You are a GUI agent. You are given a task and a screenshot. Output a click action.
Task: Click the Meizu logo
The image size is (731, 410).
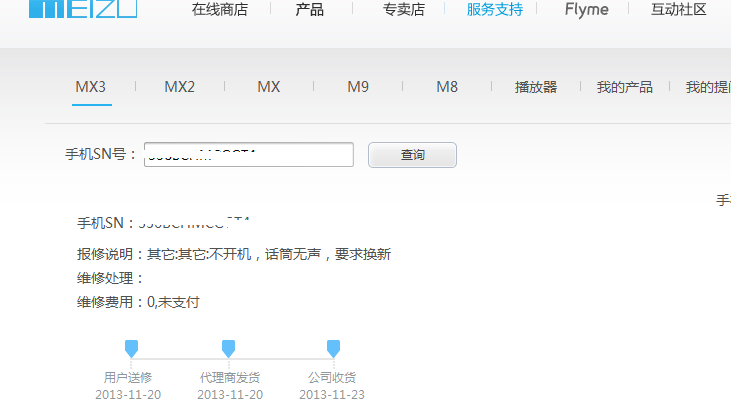83,9
